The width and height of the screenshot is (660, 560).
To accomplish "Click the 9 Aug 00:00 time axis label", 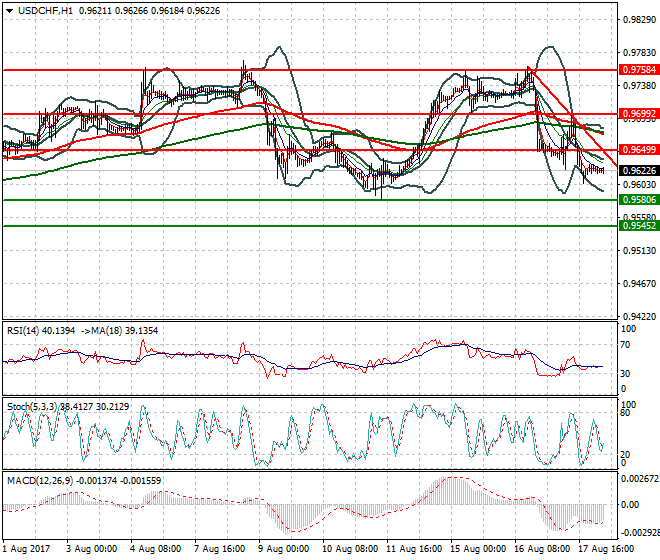I will point(282,549).
